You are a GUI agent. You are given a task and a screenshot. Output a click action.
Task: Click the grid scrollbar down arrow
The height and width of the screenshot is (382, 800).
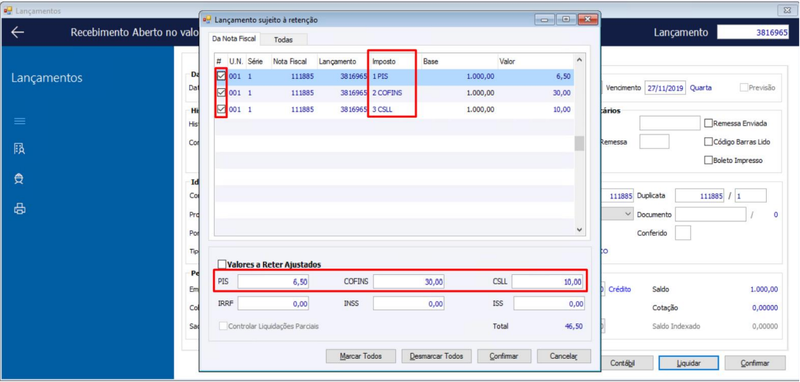[579, 230]
